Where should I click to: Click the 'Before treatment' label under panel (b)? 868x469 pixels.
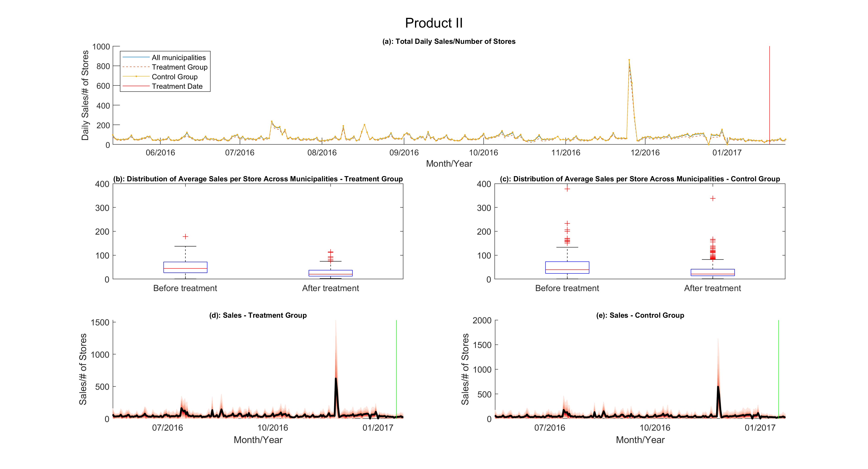click(x=185, y=288)
